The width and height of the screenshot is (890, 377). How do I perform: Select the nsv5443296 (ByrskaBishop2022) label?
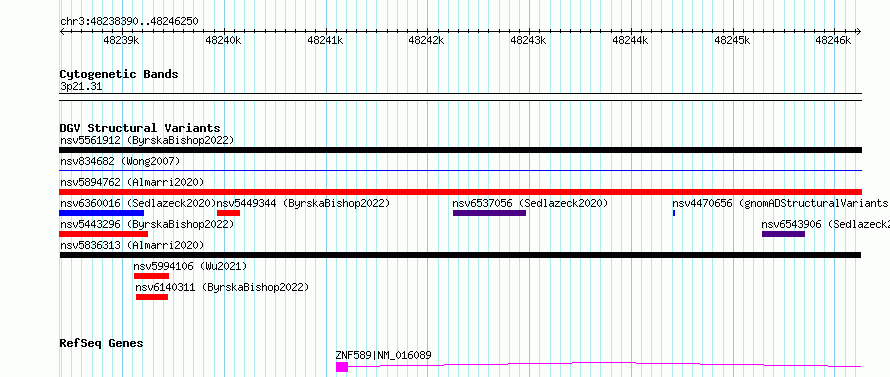(147, 224)
